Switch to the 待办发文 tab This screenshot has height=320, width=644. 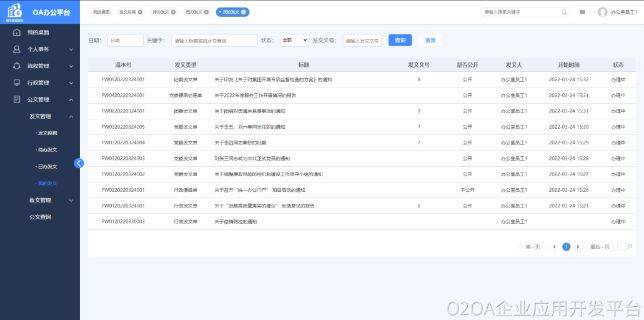coord(161,12)
